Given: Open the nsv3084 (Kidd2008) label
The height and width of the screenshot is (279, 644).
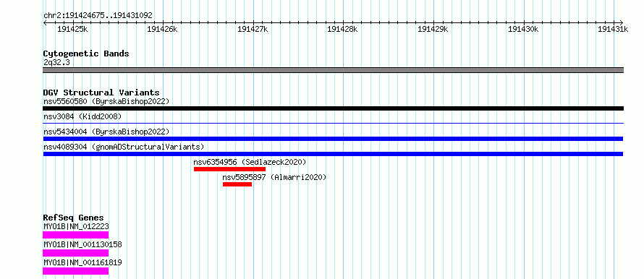Looking at the screenshot, I should pyautogui.click(x=82, y=116).
